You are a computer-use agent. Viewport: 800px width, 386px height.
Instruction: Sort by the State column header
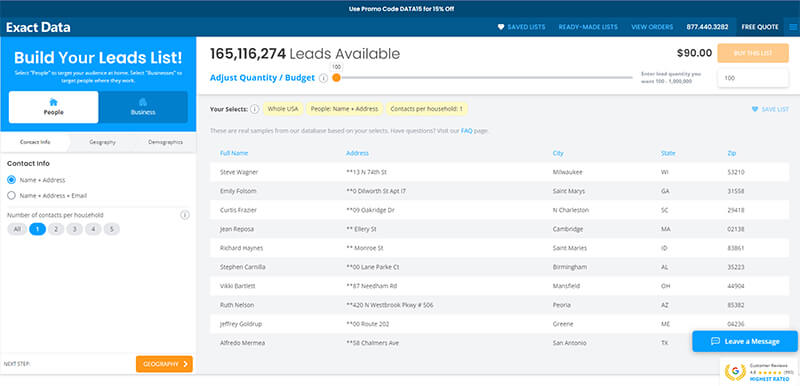click(668, 153)
